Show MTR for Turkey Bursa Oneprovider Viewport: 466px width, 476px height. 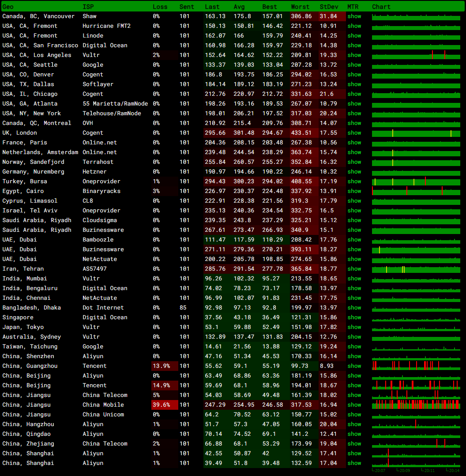(x=354, y=181)
